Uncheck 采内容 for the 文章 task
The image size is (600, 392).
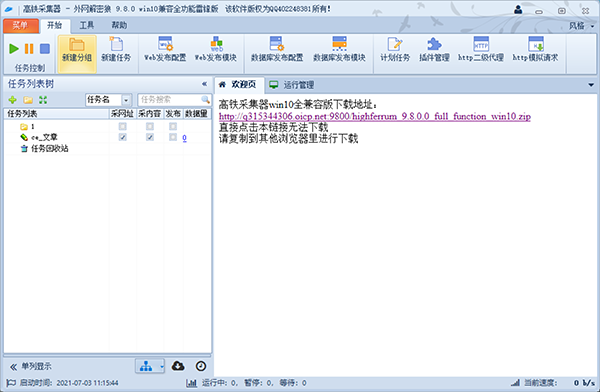tap(150, 137)
